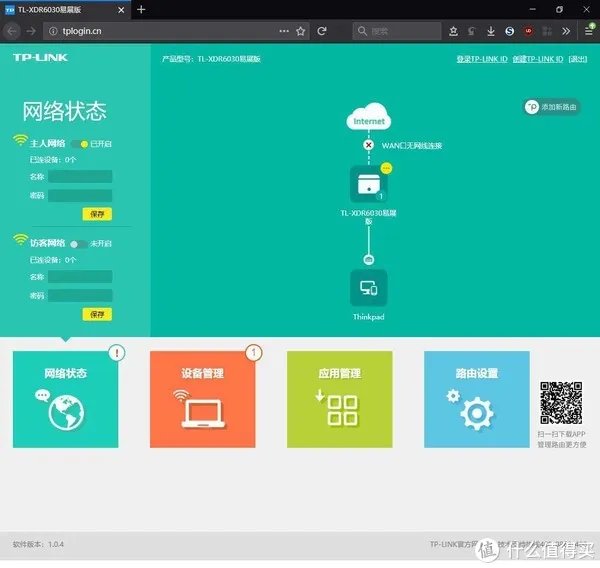The height and width of the screenshot is (568, 600).
Task: Open the Firefox downloads arrow icon
Action: point(490,31)
